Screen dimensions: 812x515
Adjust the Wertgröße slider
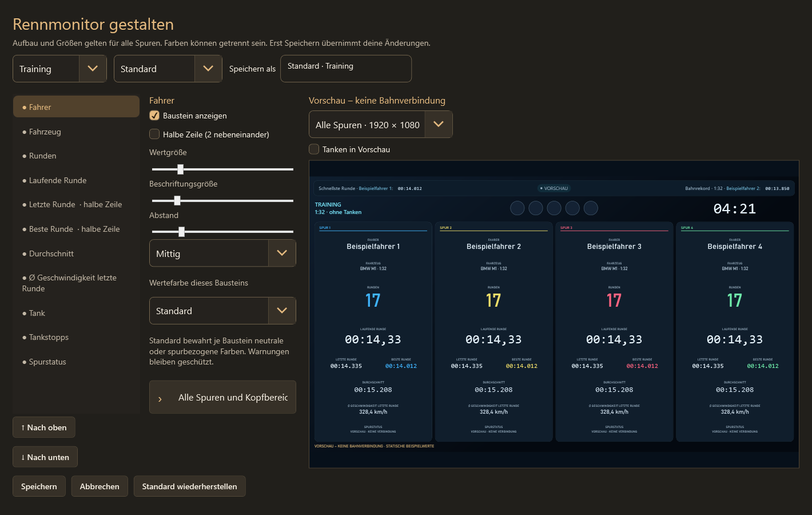[x=222, y=169]
